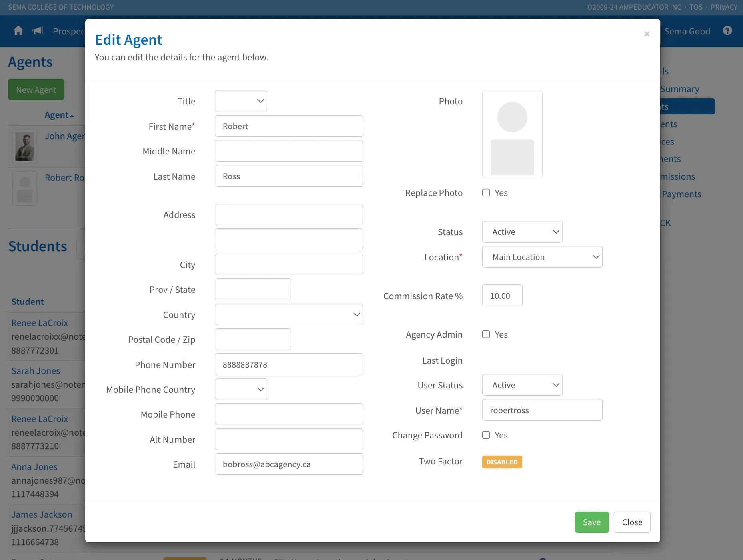Open the help question mark icon
Screen dimensions: 743x560
coord(727,31)
